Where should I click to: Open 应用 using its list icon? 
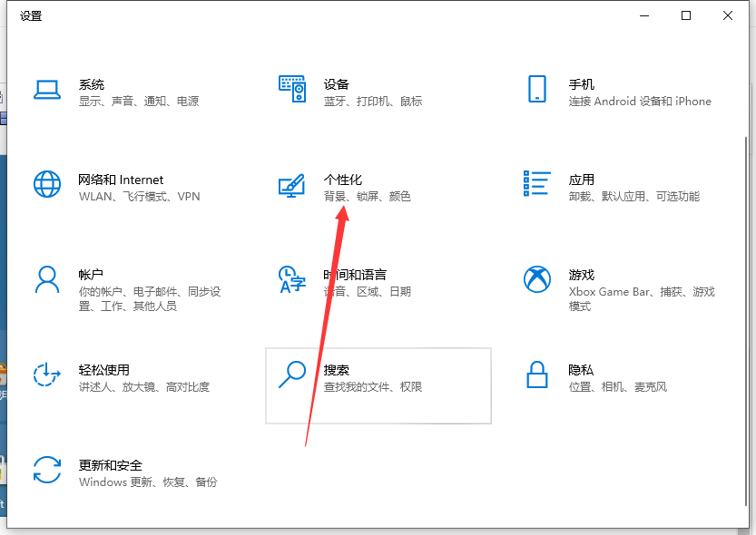point(536,184)
